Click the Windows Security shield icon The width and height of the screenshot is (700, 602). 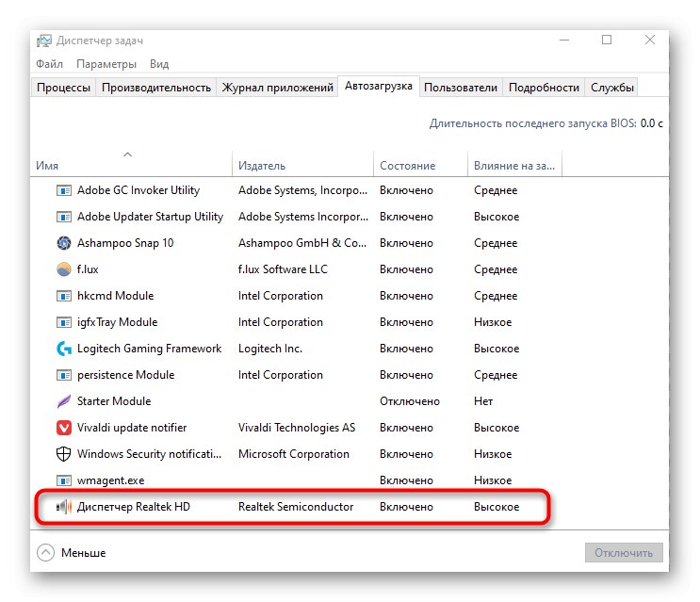coord(64,454)
